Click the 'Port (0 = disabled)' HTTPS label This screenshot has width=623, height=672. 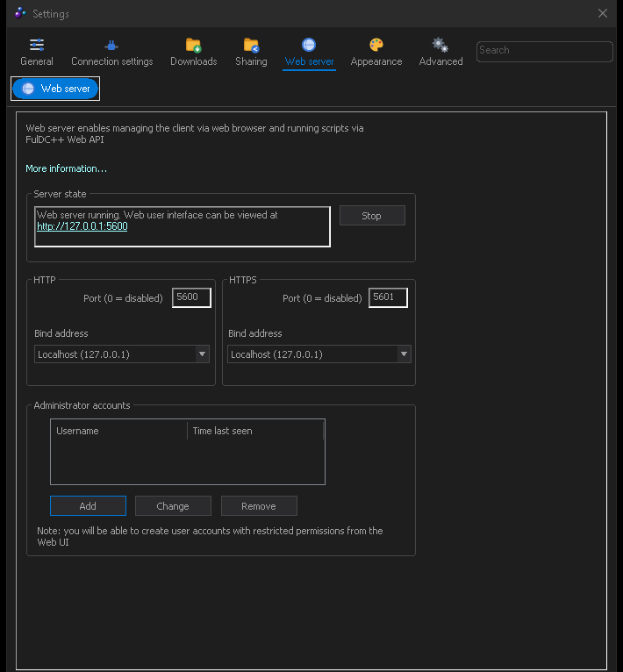(322, 298)
